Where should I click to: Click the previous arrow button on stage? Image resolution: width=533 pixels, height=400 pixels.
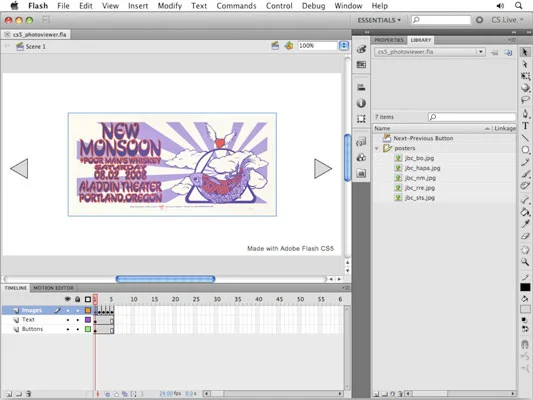coord(19,169)
